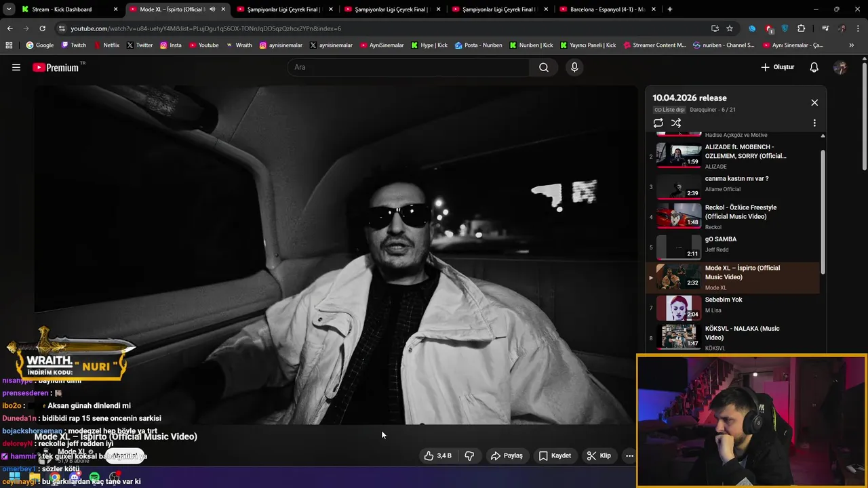
Task: Toggle playlist shuffle mode
Action: point(676,123)
